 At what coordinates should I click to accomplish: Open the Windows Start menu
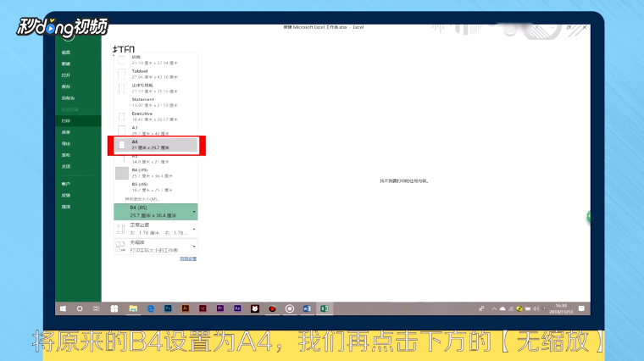click(x=63, y=308)
